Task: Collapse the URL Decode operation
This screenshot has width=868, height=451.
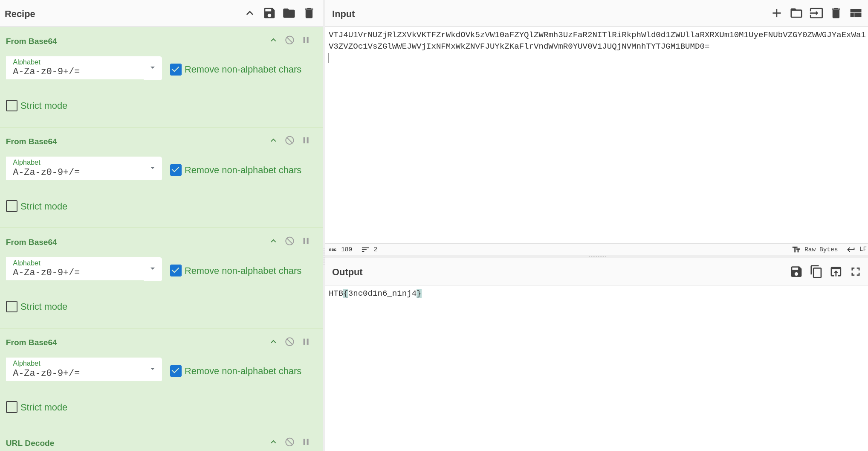Action: point(273,442)
